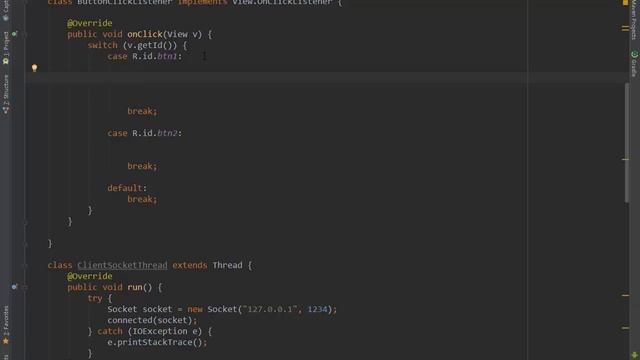The width and height of the screenshot is (640, 360).
Task: Click 'break;' under the btn1 case
Action: click(x=142, y=111)
